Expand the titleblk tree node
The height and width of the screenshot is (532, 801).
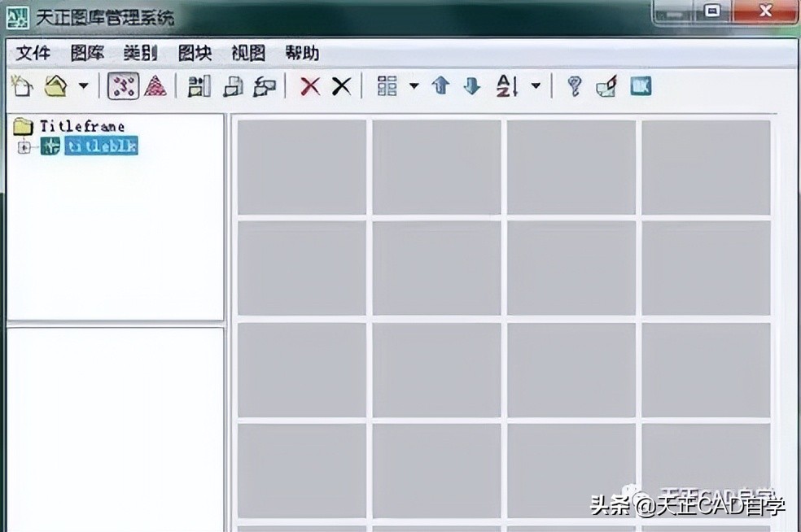point(25,147)
